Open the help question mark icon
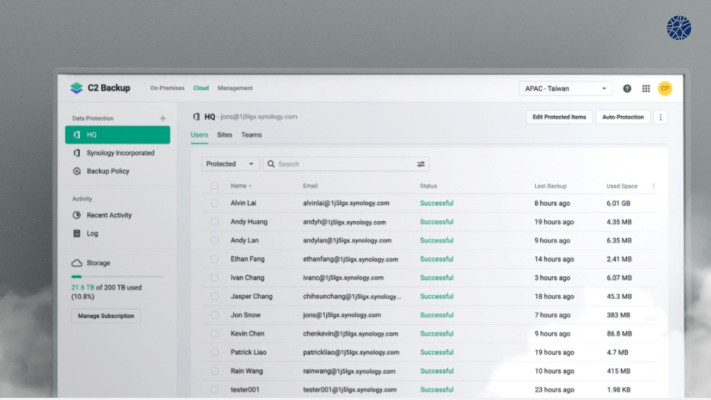 pos(627,88)
